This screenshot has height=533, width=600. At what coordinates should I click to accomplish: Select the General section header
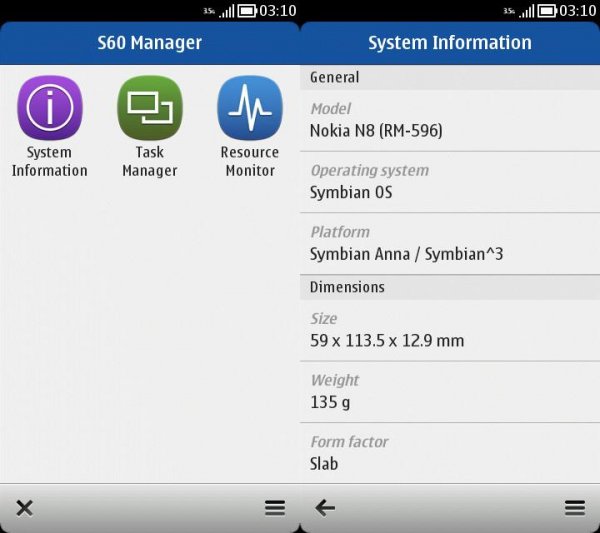[x=450, y=78]
